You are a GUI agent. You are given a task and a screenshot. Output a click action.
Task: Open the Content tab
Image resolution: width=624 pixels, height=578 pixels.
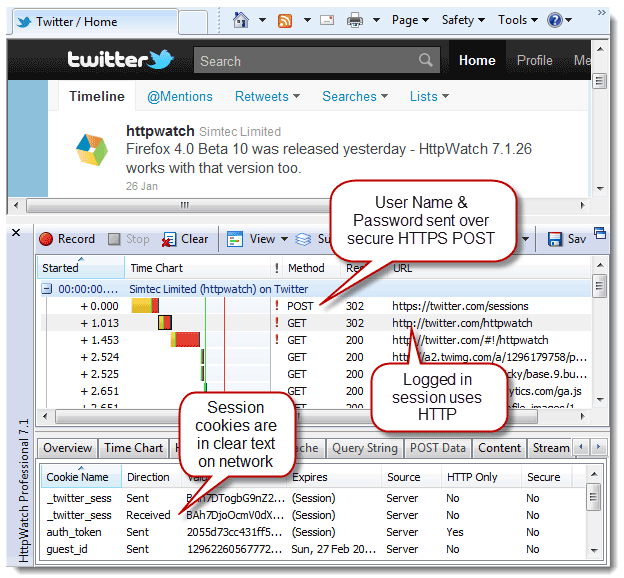coord(499,448)
